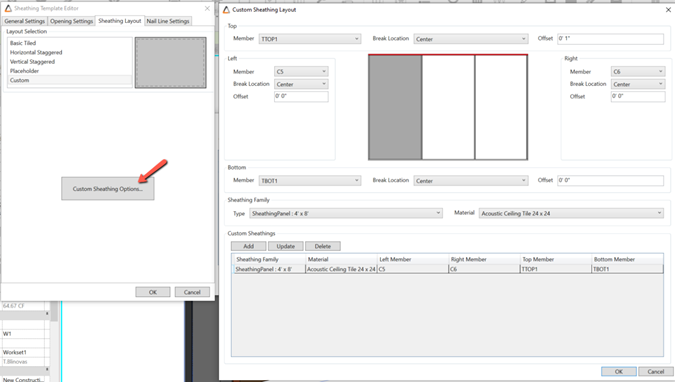Open the Nail Line Settings tab

pyautogui.click(x=168, y=21)
